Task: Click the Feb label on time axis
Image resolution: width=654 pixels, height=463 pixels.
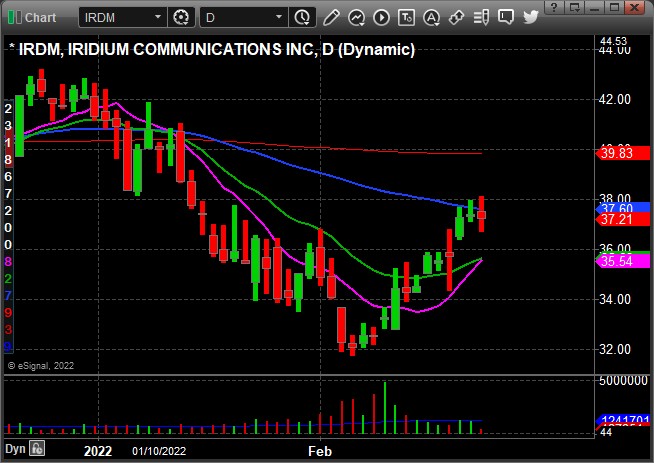Action: tap(320, 451)
